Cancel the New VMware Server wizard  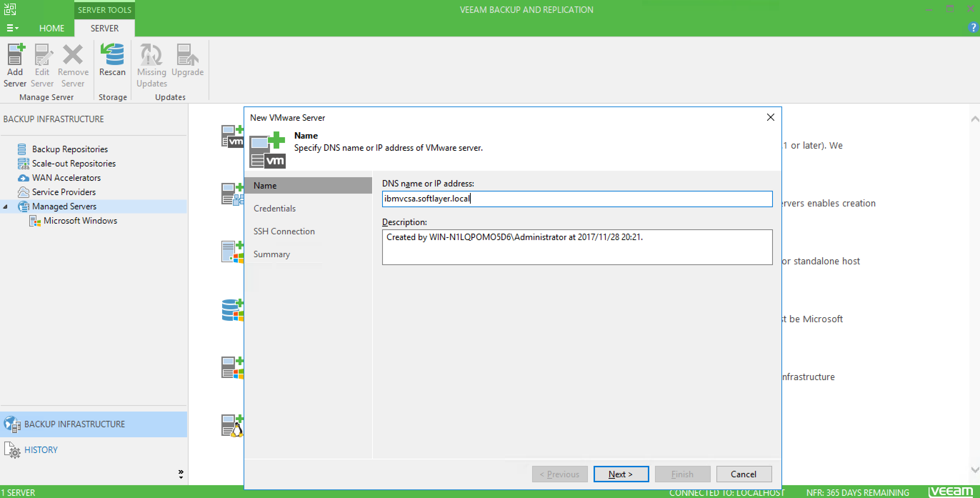[743, 474]
